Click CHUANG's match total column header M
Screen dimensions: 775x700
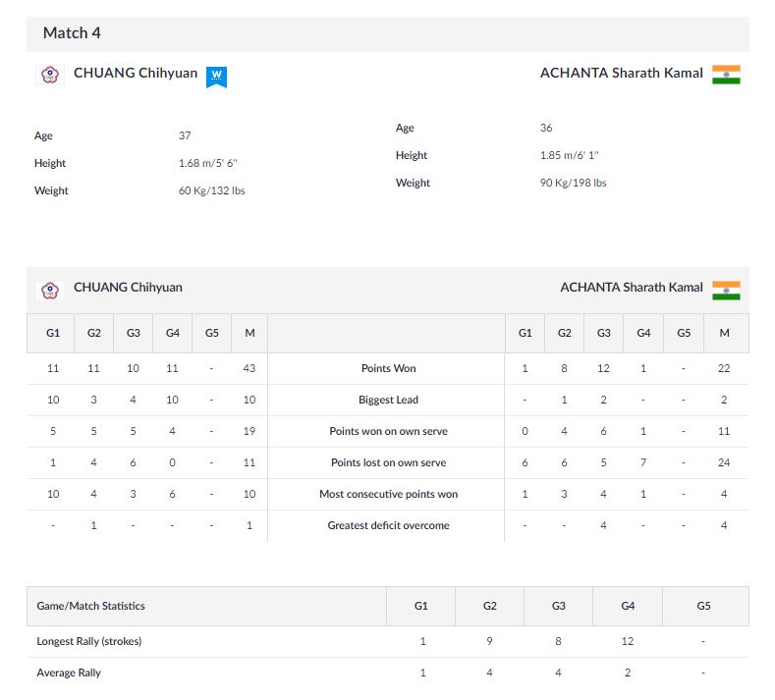tap(249, 333)
